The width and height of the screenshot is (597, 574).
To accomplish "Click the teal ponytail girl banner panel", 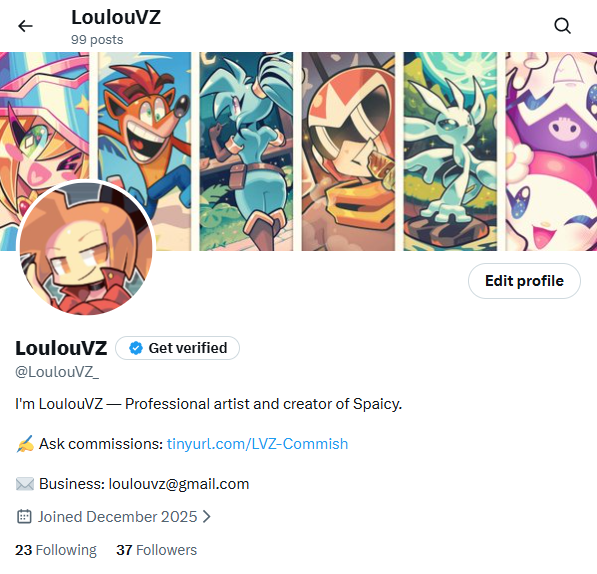I will click(x=246, y=151).
